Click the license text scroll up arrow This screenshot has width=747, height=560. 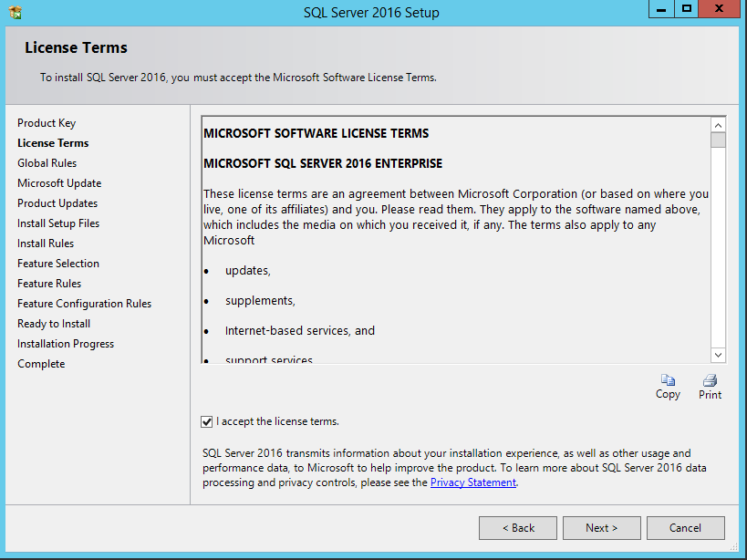click(x=718, y=125)
